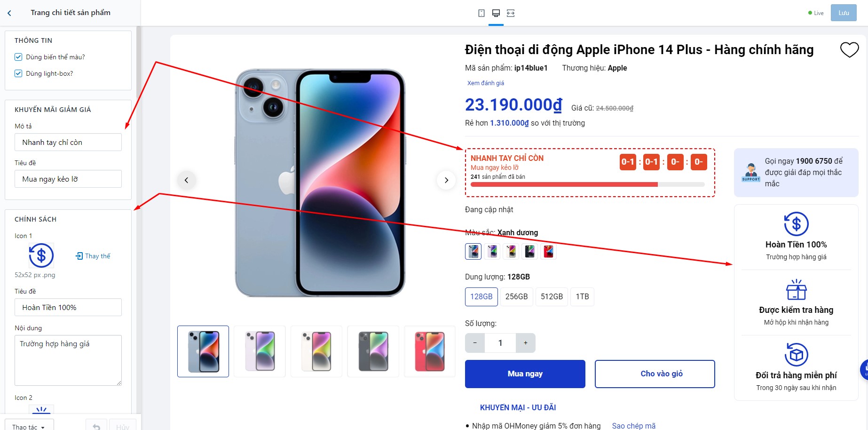Toggle 'Dùng biến thể màu?' checkbox
868x430 pixels.
point(18,57)
